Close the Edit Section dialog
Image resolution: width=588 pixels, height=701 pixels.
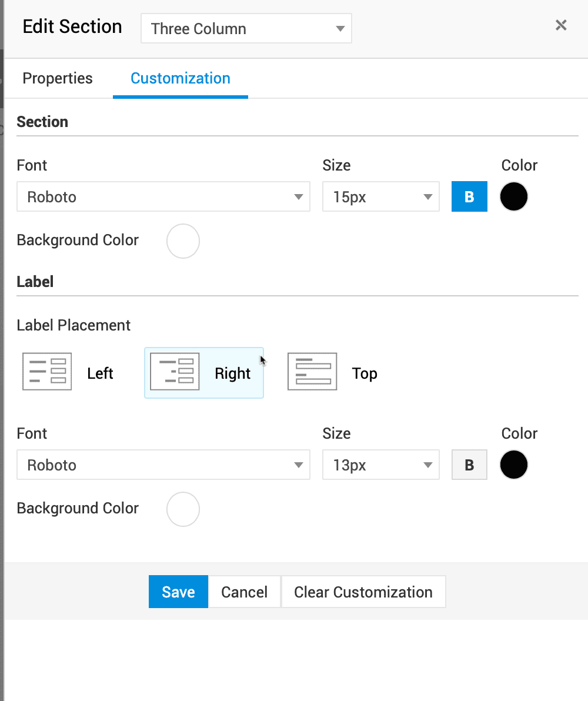pyautogui.click(x=561, y=25)
